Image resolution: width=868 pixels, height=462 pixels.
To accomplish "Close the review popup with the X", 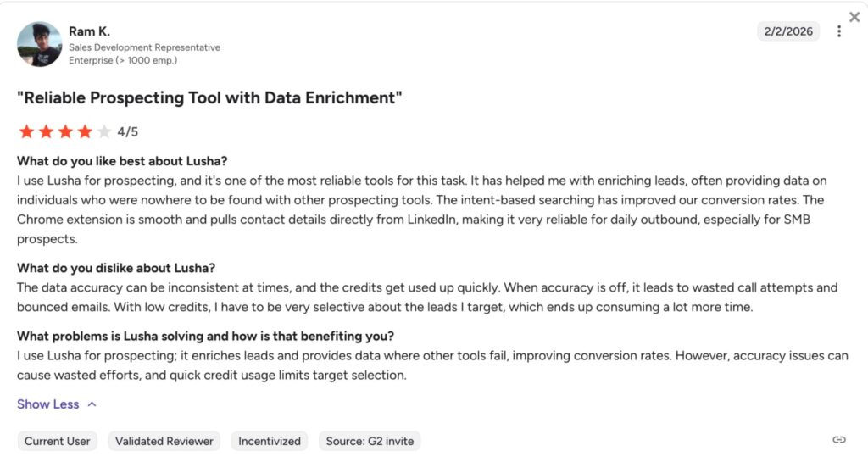I will tap(854, 17).
